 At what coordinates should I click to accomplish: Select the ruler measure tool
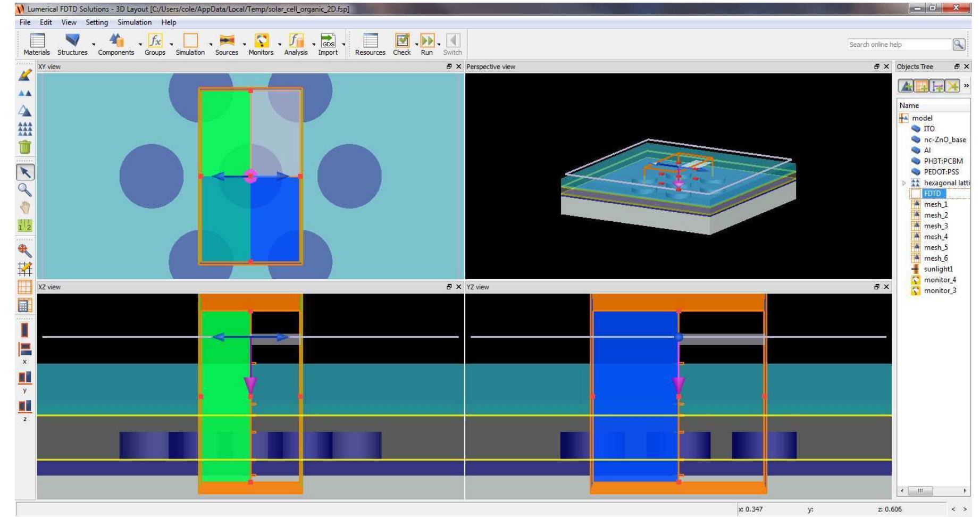pyautogui.click(x=25, y=225)
